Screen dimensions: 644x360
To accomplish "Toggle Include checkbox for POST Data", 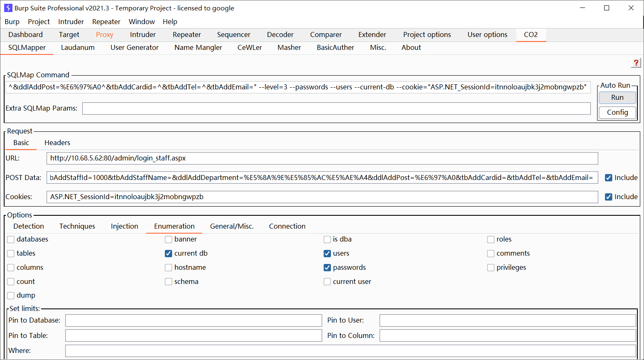I will tap(609, 178).
